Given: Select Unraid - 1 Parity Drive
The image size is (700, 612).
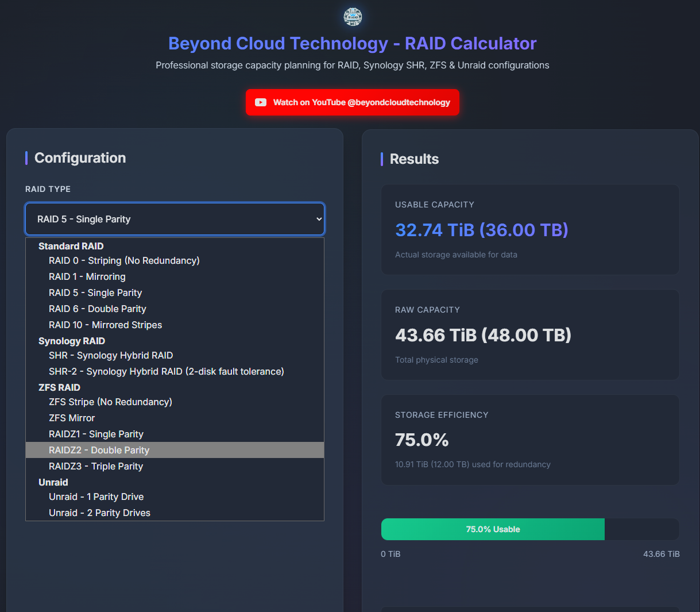Looking at the screenshot, I should (96, 496).
